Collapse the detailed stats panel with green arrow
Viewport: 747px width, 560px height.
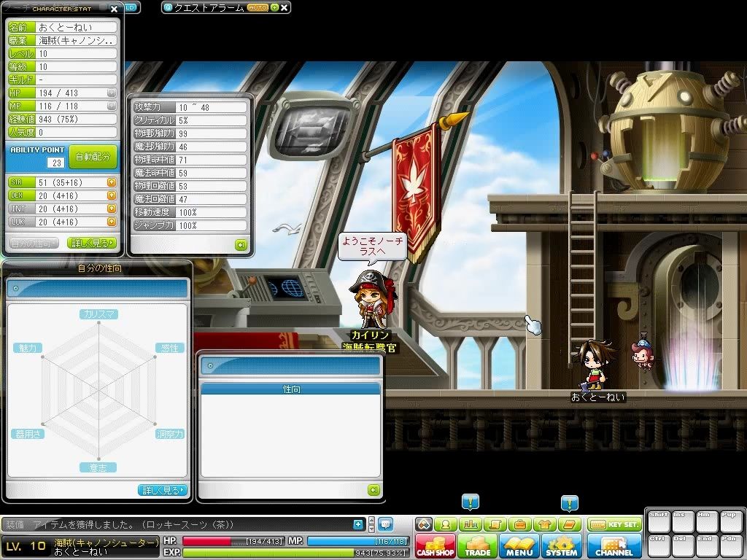[241, 245]
